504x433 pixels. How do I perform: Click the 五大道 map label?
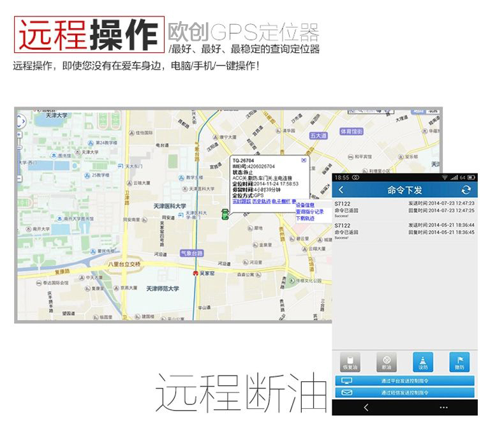[318, 136]
